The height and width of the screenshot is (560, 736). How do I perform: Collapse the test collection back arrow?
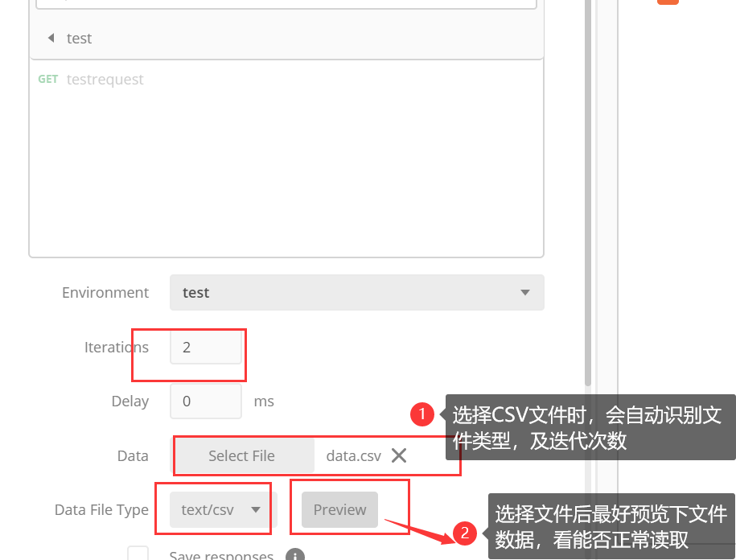coord(51,38)
